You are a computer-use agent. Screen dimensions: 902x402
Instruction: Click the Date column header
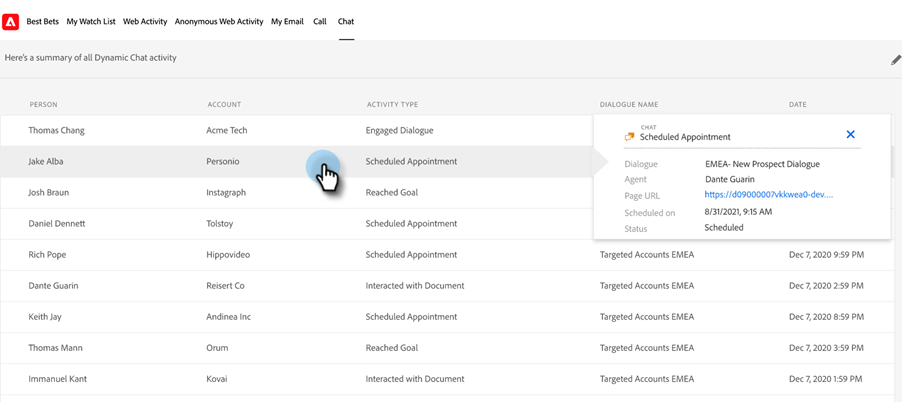pos(797,105)
